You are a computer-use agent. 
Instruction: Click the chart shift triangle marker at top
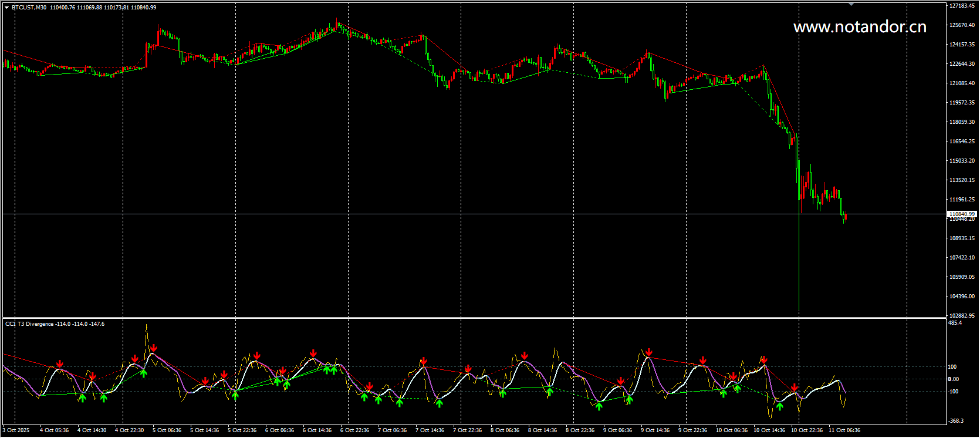click(851, 5)
